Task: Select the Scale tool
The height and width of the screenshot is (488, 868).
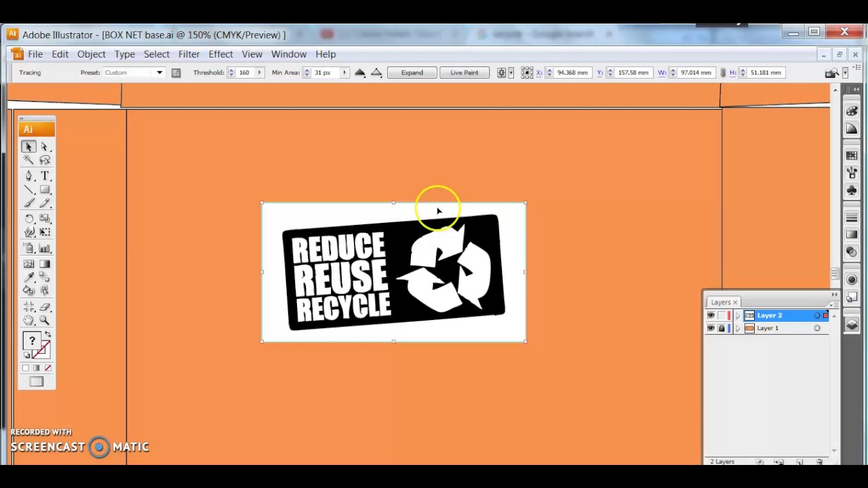Action: pos(45,219)
